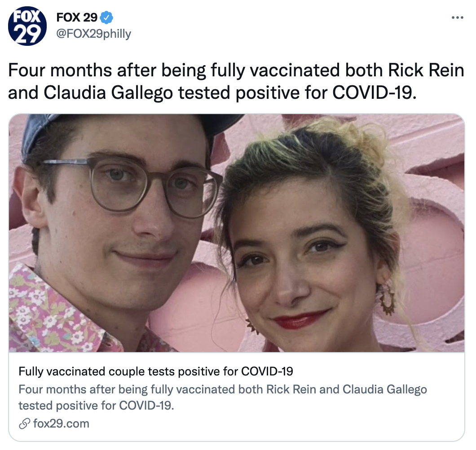Image resolution: width=476 pixels, height=450 pixels.
Task: Click the blue verified badge
Action: pyautogui.click(x=106, y=18)
